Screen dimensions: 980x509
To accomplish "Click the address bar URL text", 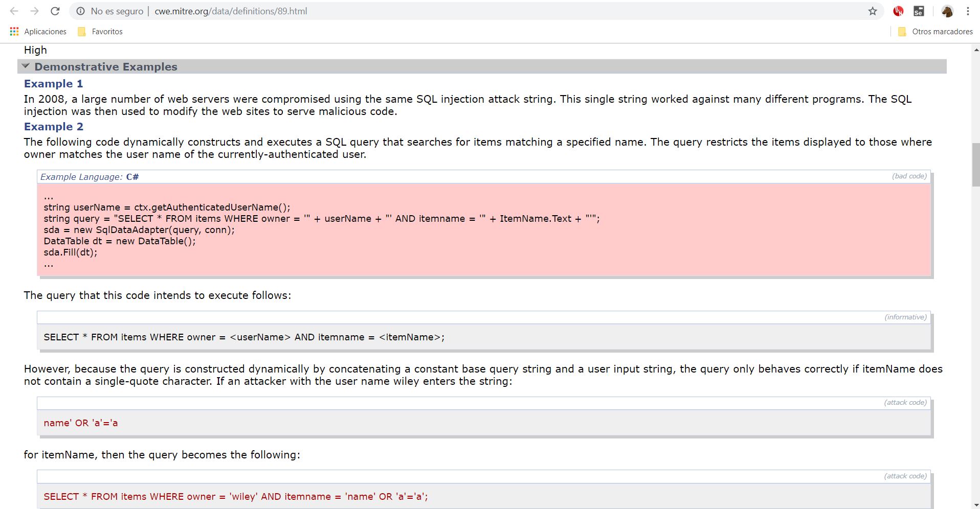I will pyautogui.click(x=231, y=11).
